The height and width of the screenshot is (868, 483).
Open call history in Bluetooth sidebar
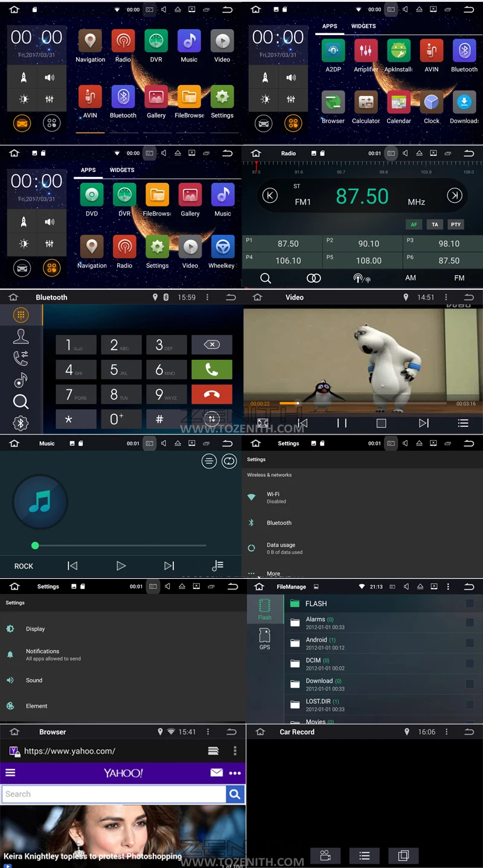coord(21,358)
